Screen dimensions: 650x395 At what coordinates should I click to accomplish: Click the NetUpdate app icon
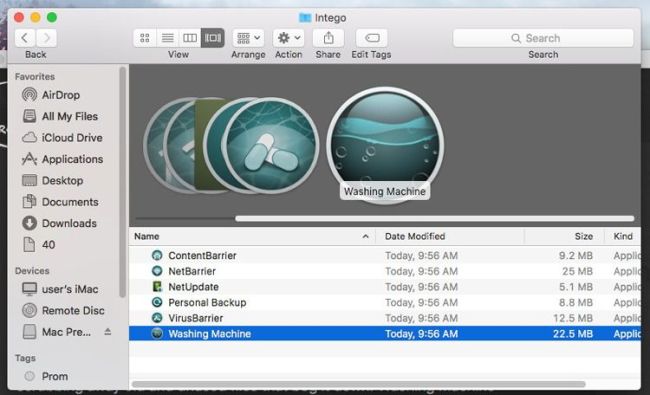pos(157,286)
